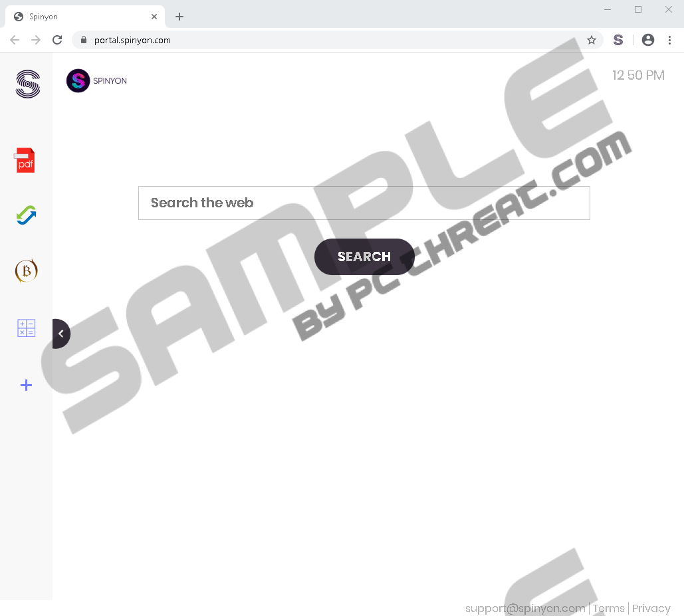
Task: Click the support@spinyon.com email link
Action: click(525, 609)
